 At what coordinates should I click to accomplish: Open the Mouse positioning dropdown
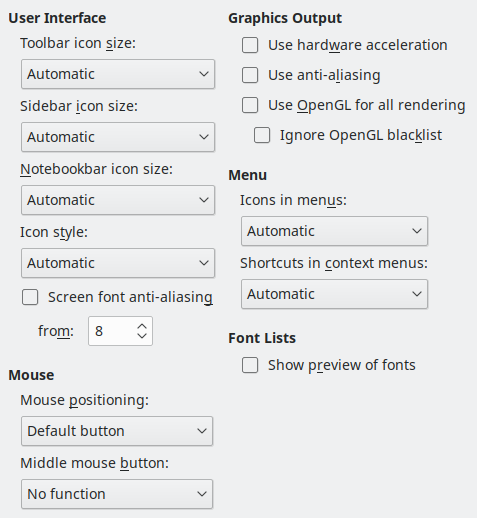[x=117, y=431]
